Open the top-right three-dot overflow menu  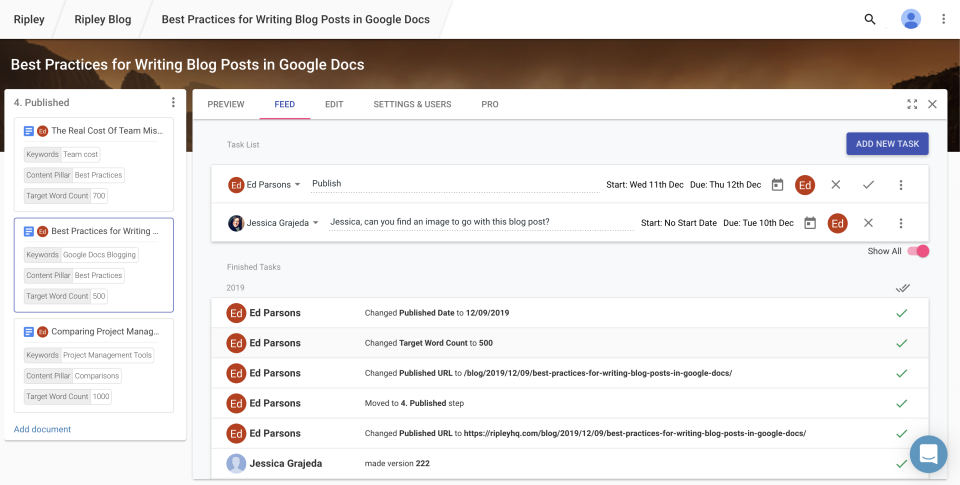click(x=944, y=19)
